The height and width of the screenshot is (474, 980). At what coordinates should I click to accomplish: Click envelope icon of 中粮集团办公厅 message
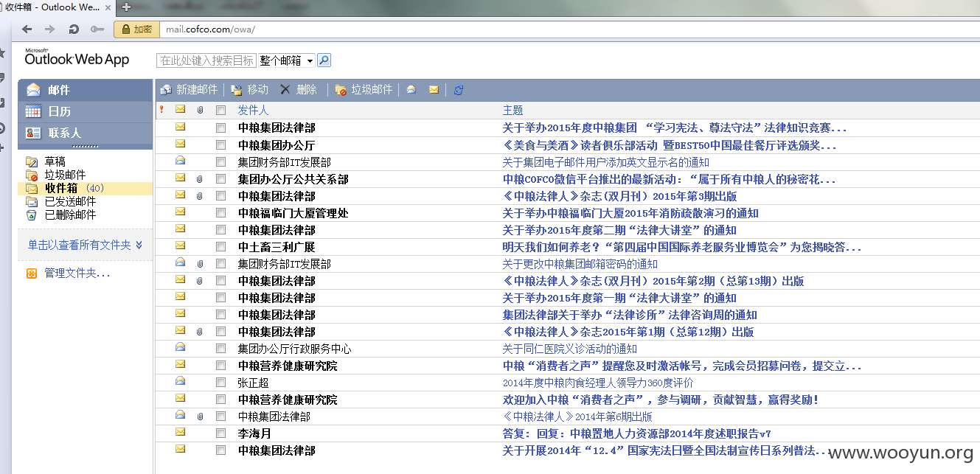[x=180, y=144]
